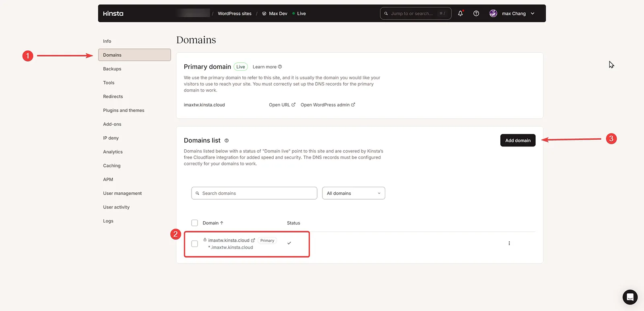Open the three-dot menu for imaxtw.kinsta.cloud
Image resolution: width=644 pixels, height=311 pixels.
click(509, 243)
